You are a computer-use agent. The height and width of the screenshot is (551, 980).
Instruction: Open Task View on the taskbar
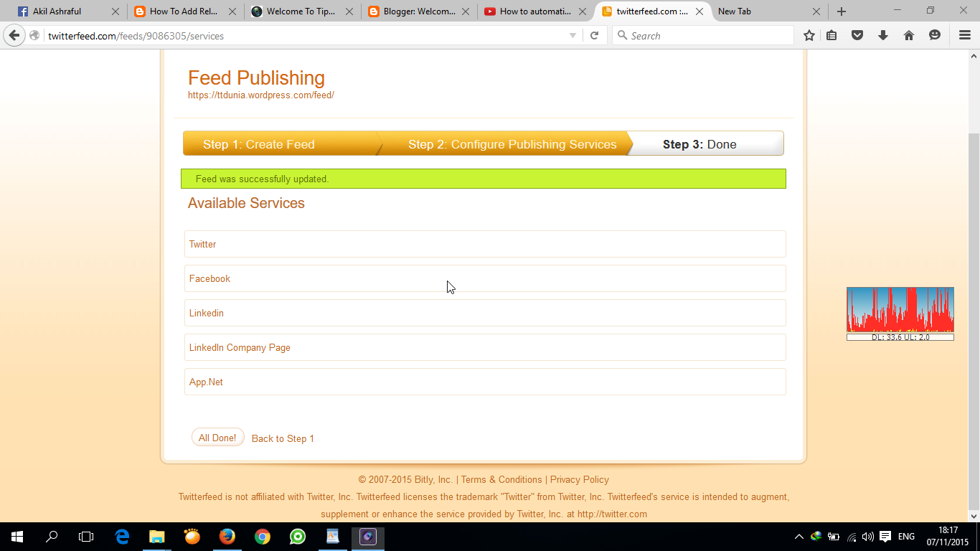[x=86, y=536]
